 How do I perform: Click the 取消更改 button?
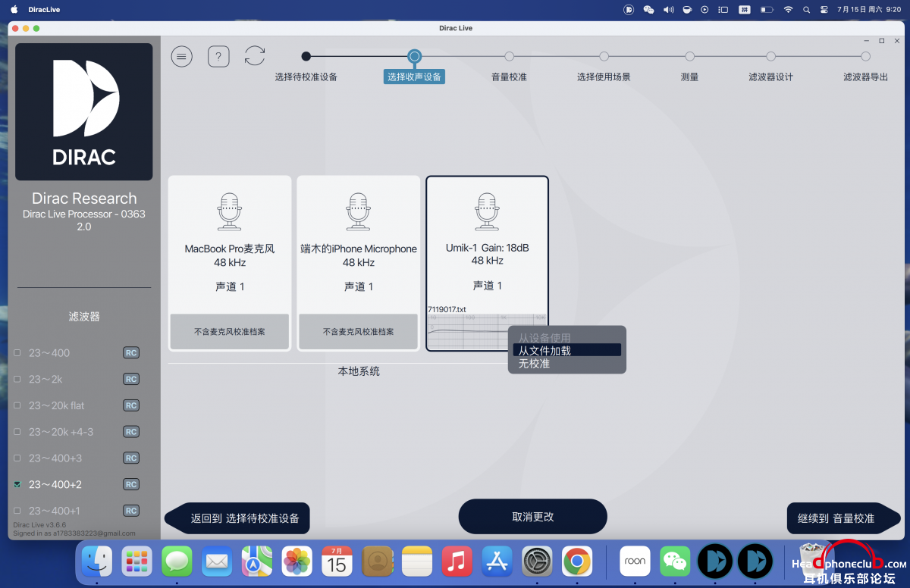click(533, 517)
